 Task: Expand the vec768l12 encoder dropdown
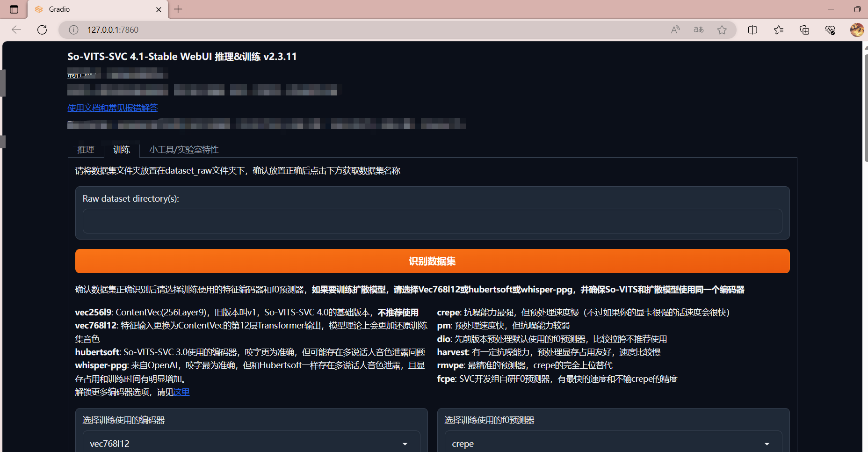[251, 444]
